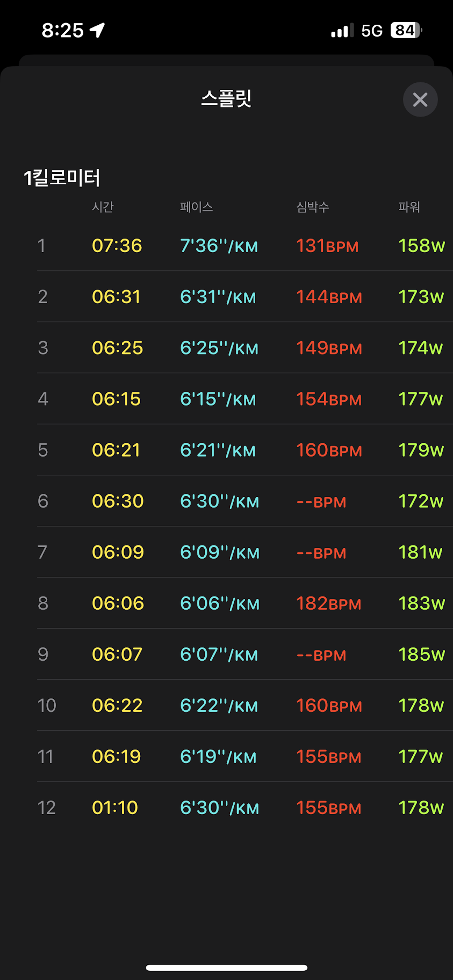Select split 12 time 01:10
The image size is (453, 980).
tap(115, 808)
